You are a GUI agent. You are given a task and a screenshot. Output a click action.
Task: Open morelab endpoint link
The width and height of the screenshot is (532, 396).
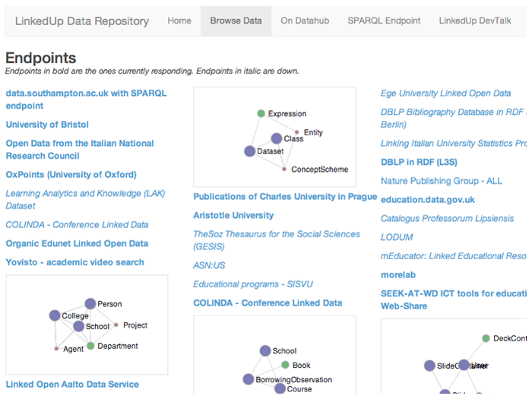pos(398,275)
